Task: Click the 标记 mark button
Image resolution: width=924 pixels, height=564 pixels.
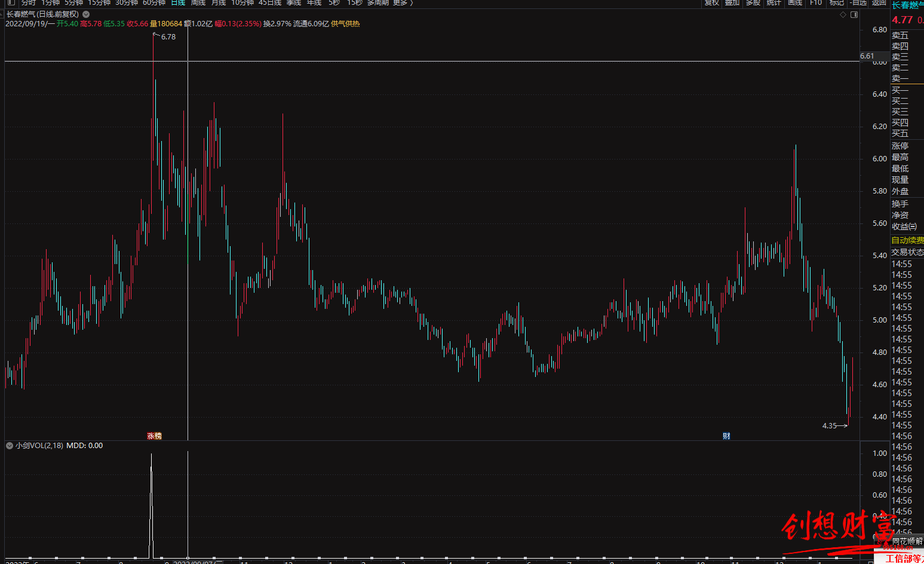Action: pyautogui.click(x=837, y=3)
